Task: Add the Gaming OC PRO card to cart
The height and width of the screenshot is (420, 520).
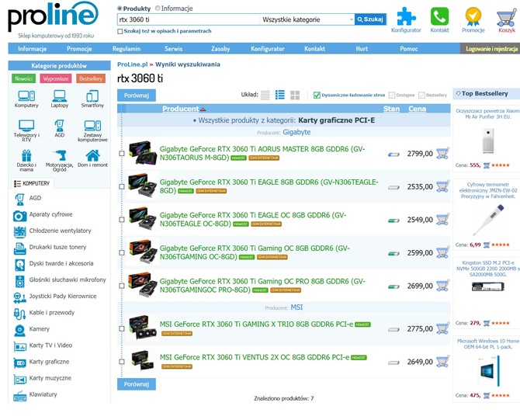Action: coord(442,286)
